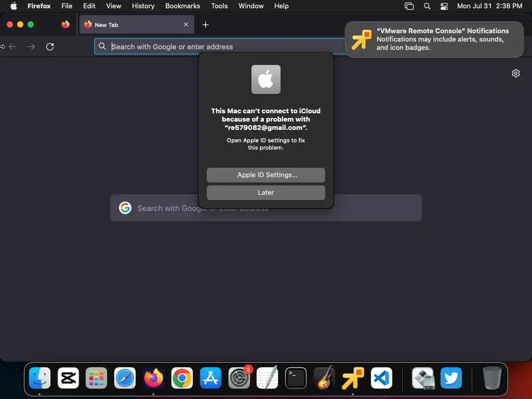The width and height of the screenshot is (532, 399).
Task: Open TextEdit from the Dock
Action: point(268,378)
